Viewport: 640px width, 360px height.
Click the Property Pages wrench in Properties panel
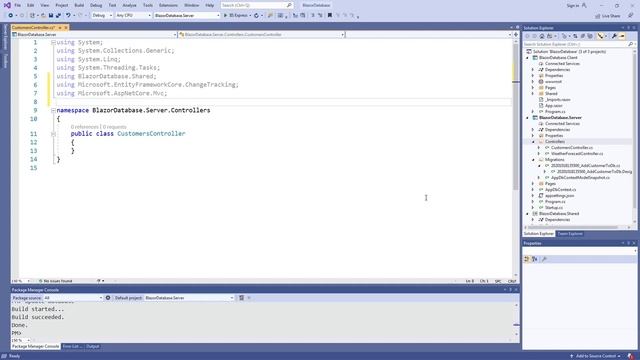pos(544,259)
